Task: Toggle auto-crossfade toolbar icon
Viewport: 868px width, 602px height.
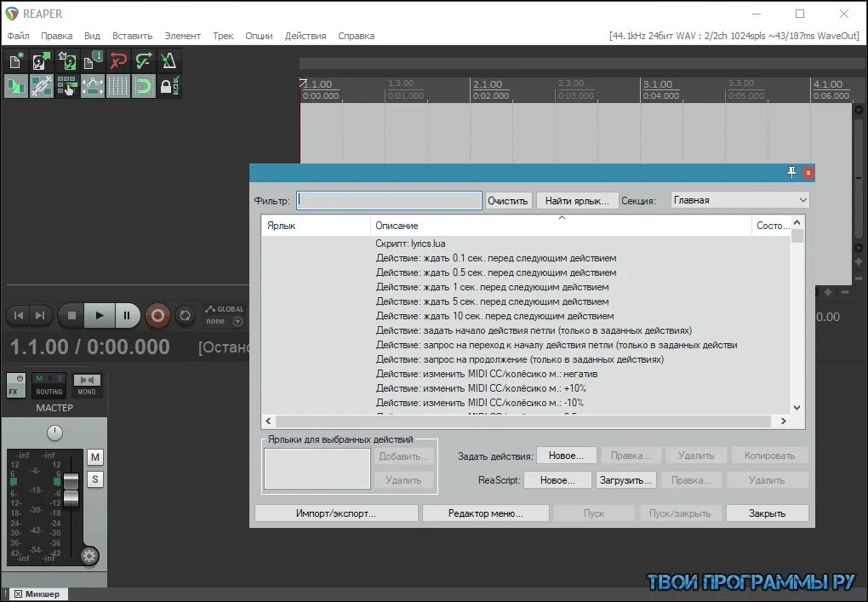Action: [16, 86]
